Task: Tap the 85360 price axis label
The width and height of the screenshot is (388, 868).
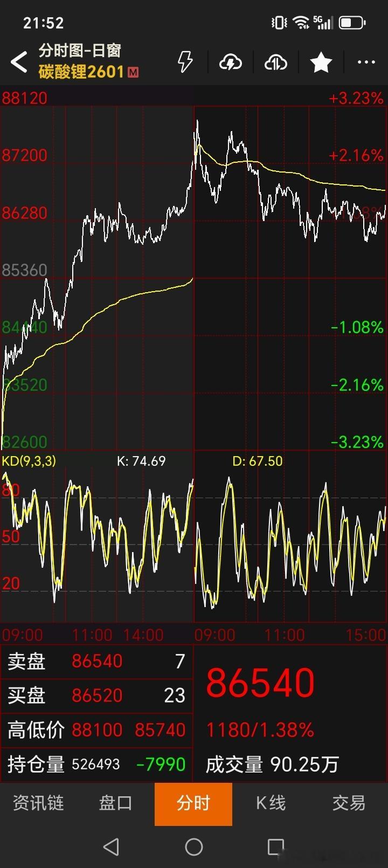Action: [25, 270]
